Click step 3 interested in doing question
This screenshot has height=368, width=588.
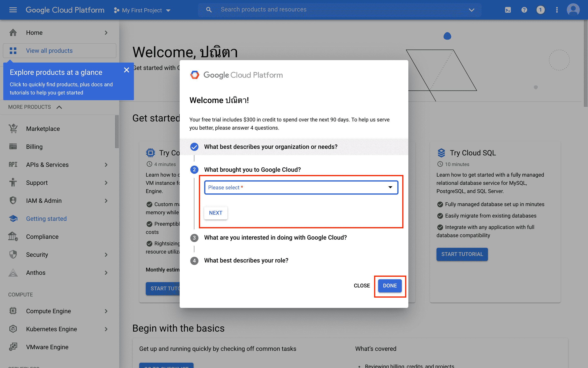pyautogui.click(x=275, y=238)
